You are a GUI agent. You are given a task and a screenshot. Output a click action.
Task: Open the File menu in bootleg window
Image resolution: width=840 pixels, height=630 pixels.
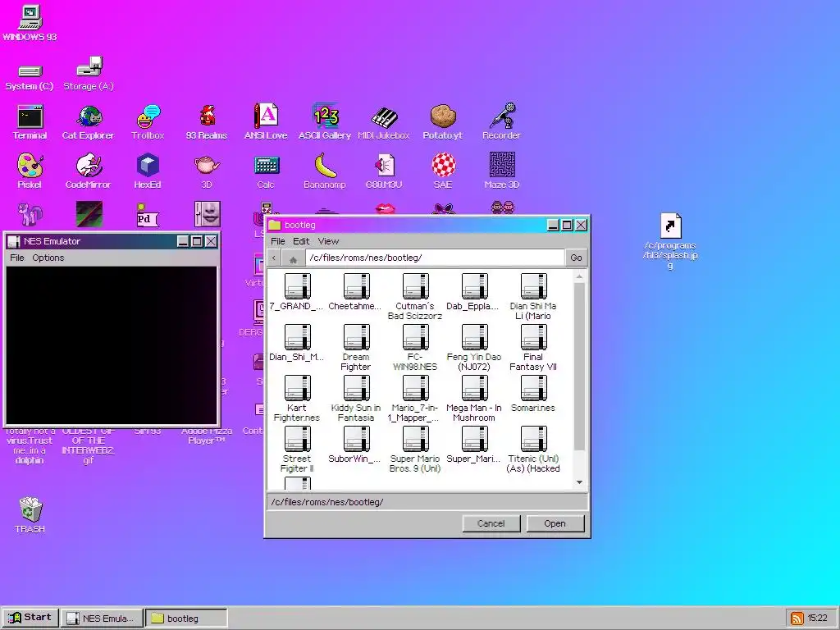[277, 241]
